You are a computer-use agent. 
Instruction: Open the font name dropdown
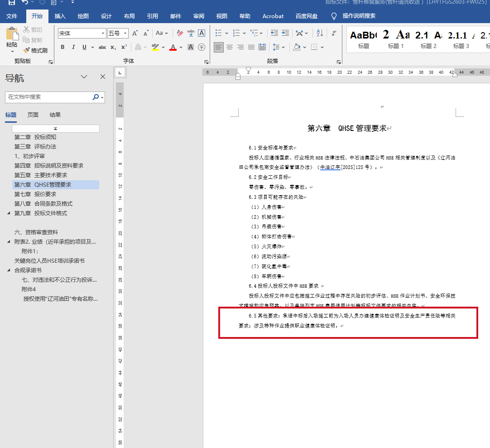(x=103, y=34)
